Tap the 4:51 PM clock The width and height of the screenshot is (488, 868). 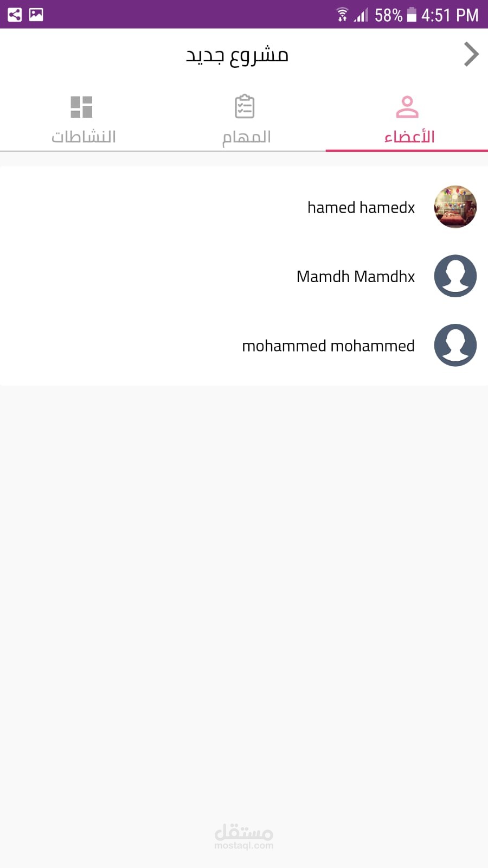pos(450,15)
